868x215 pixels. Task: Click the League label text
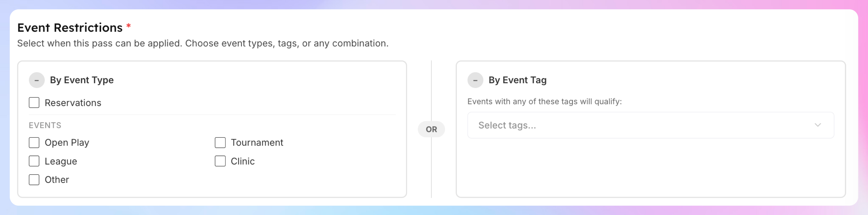point(61,162)
